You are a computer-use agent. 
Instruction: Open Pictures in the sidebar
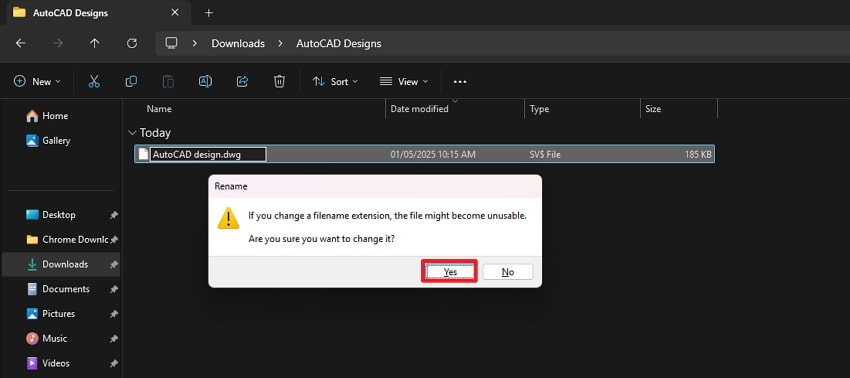pos(59,313)
